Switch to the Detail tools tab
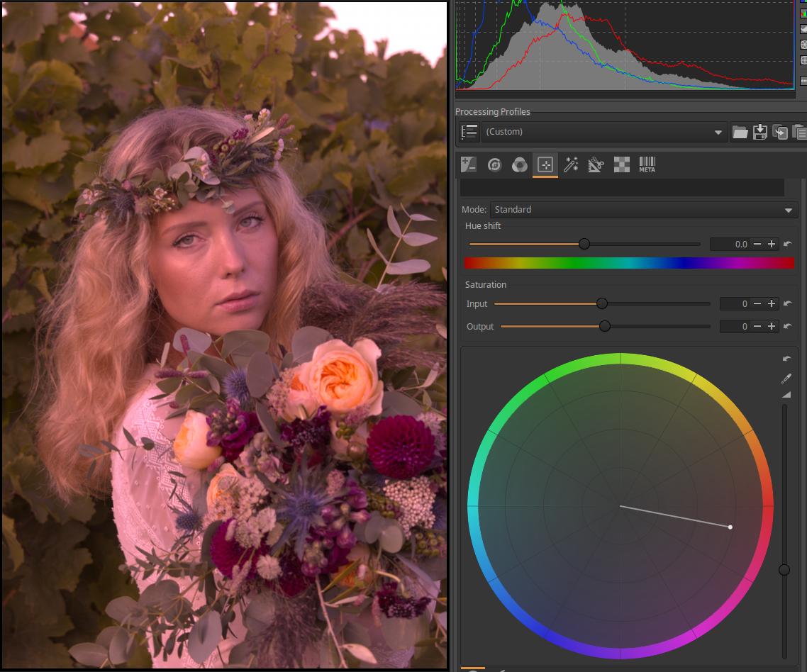This screenshot has width=807, height=672. point(494,165)
